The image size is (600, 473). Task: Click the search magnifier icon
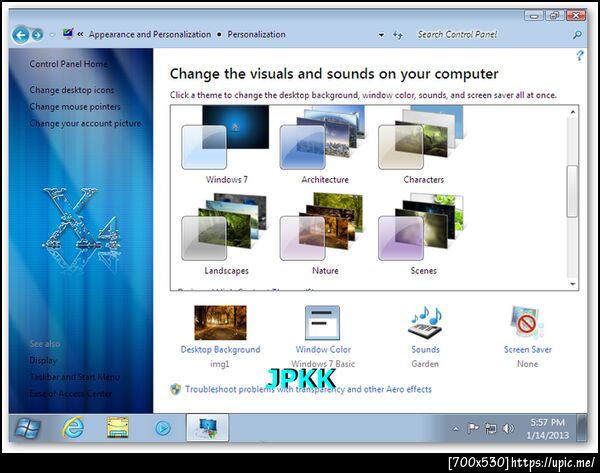(x=577, y=35)
